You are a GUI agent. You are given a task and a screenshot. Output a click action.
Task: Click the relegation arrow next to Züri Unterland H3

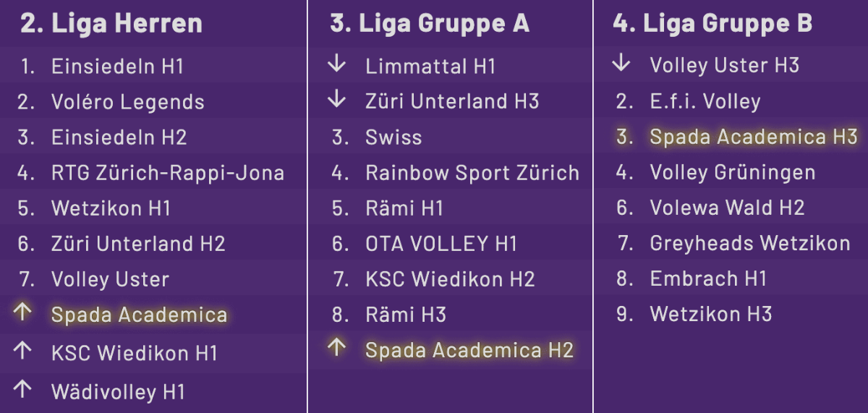click(x=337, y=99)
